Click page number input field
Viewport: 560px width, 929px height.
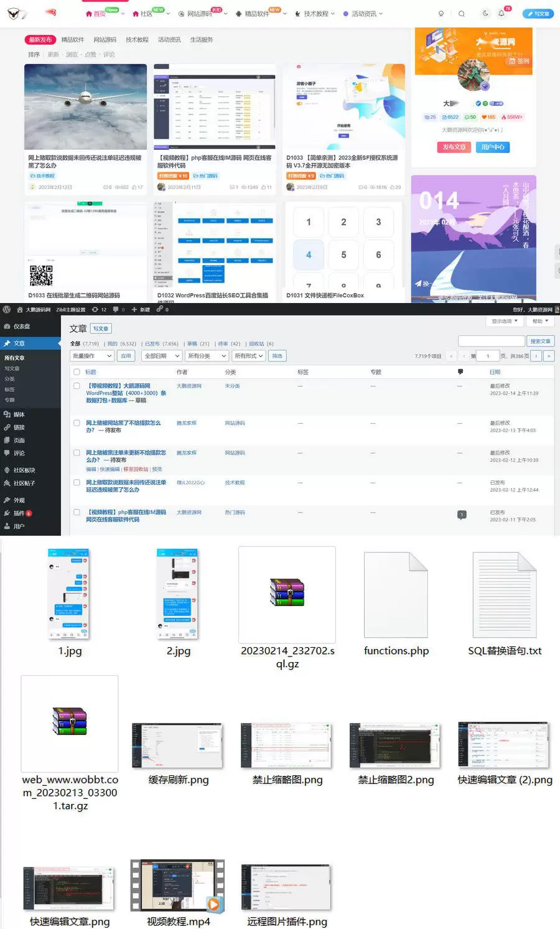488,356
